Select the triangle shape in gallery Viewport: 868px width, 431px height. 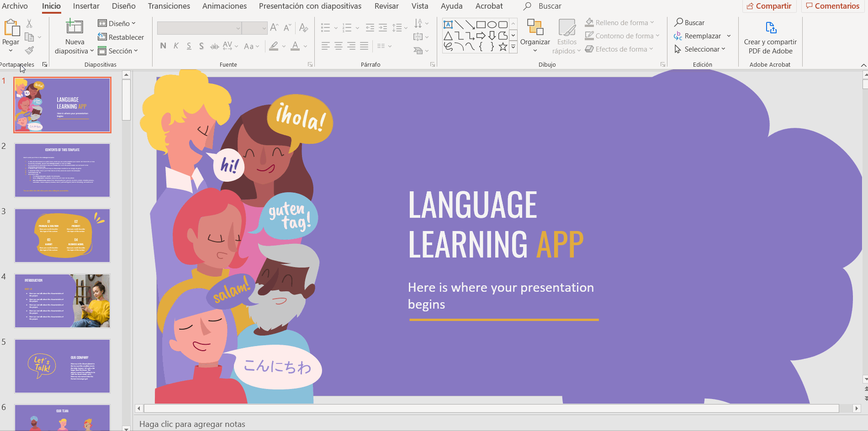pos(448,36)
